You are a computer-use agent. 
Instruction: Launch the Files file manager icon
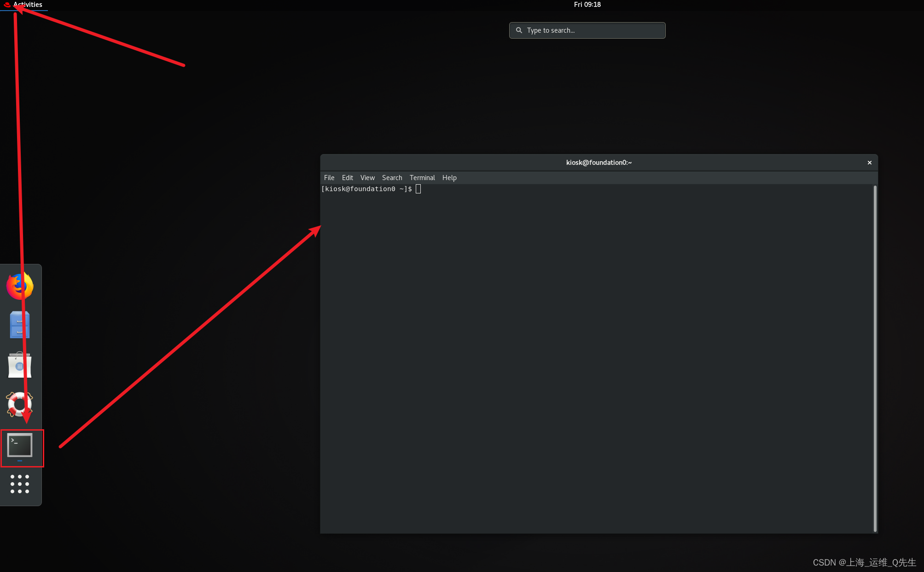pyautogui.click(x=20, y=325)
